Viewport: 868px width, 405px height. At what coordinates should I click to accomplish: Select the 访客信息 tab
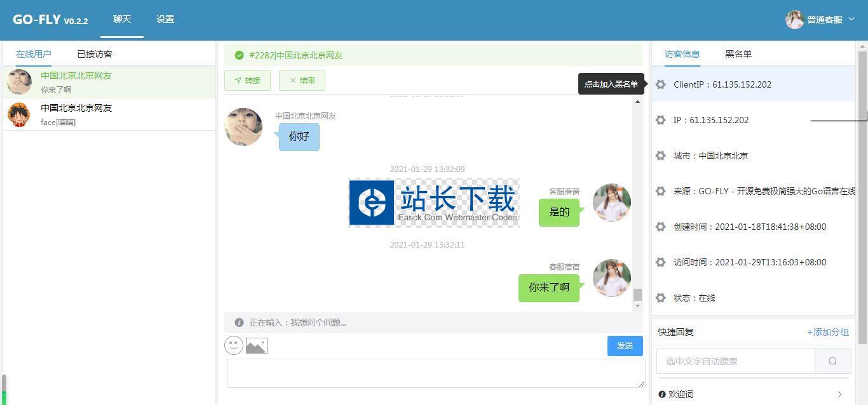coord(682,54)
